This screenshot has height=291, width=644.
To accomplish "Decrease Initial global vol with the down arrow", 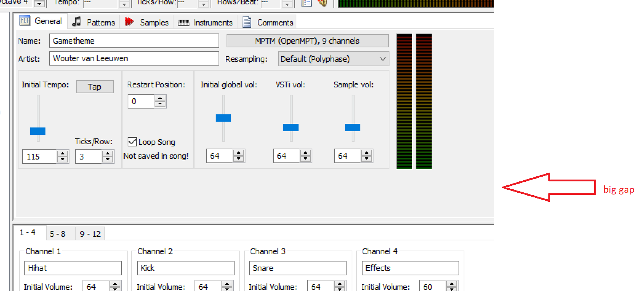I will [x=239, y=159].
